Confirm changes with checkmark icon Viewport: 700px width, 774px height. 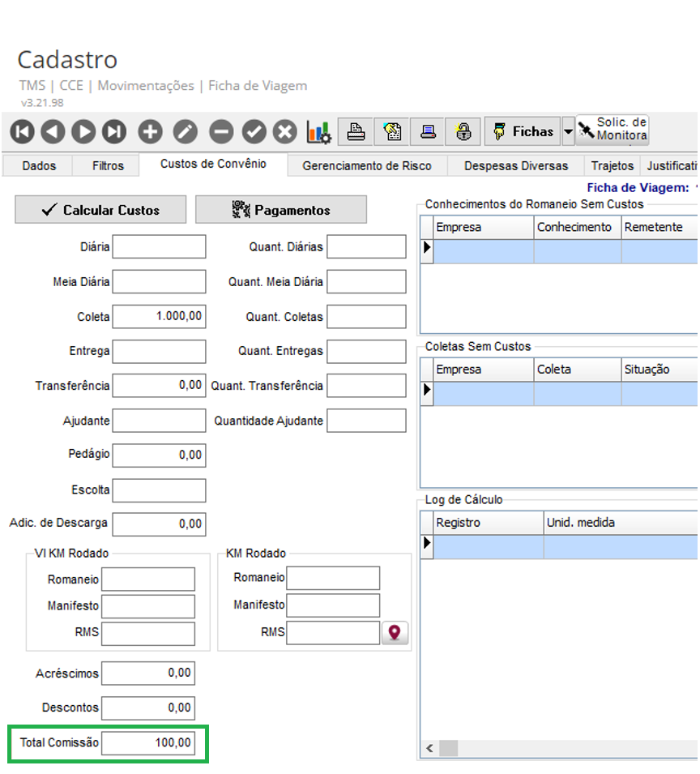pyautogui.click(x=254, y=131)
